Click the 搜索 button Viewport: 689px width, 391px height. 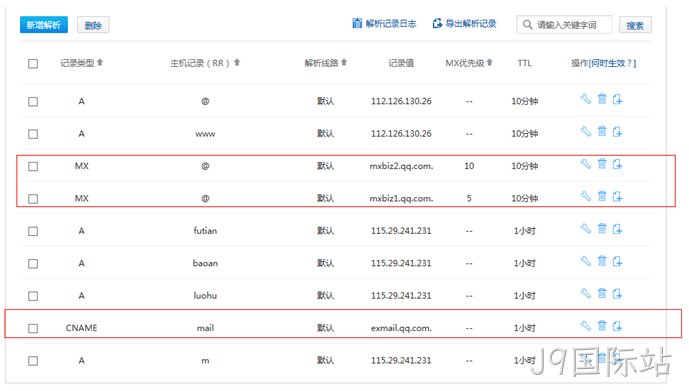[x=635, y=25]
